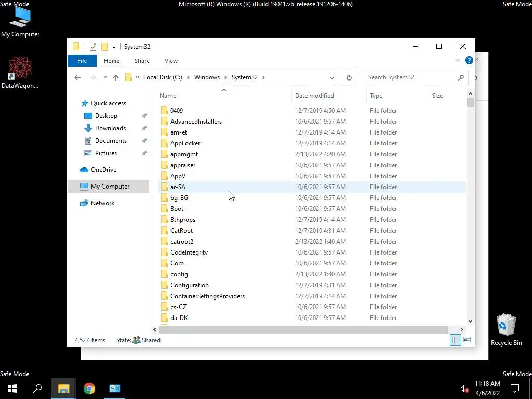Sort by the Name column header
The height and width of the screenshot is (399, 532).
(x=224, y=96)
